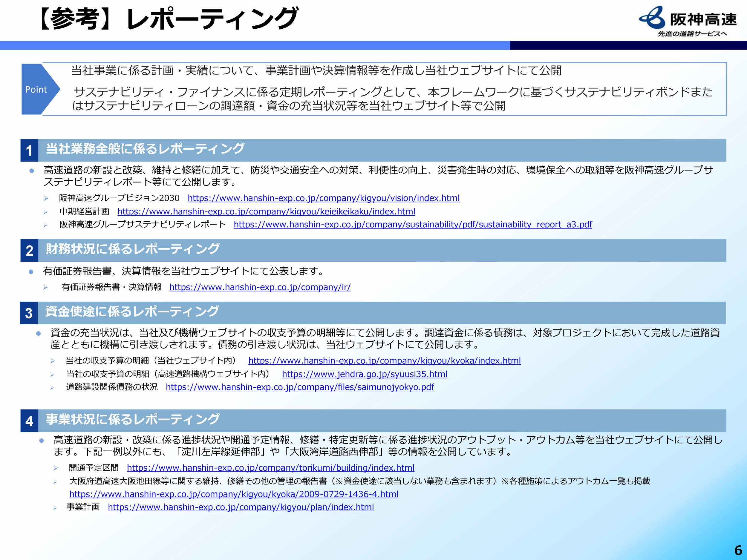Open the torikumi/building/index.html link
The width and height of the screenshot is (747, 560).
270,468
